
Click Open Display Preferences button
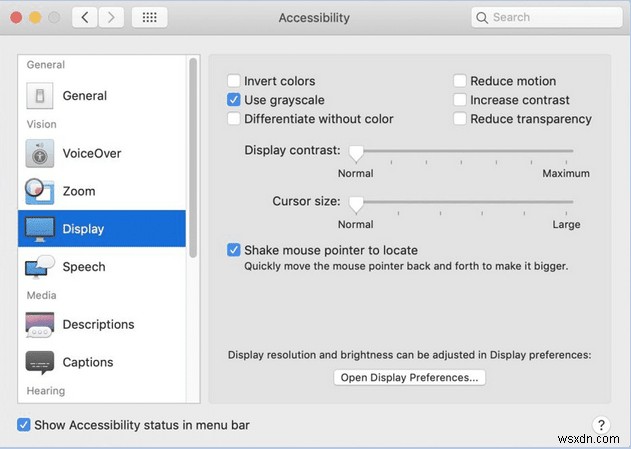(x=409, y=377)
